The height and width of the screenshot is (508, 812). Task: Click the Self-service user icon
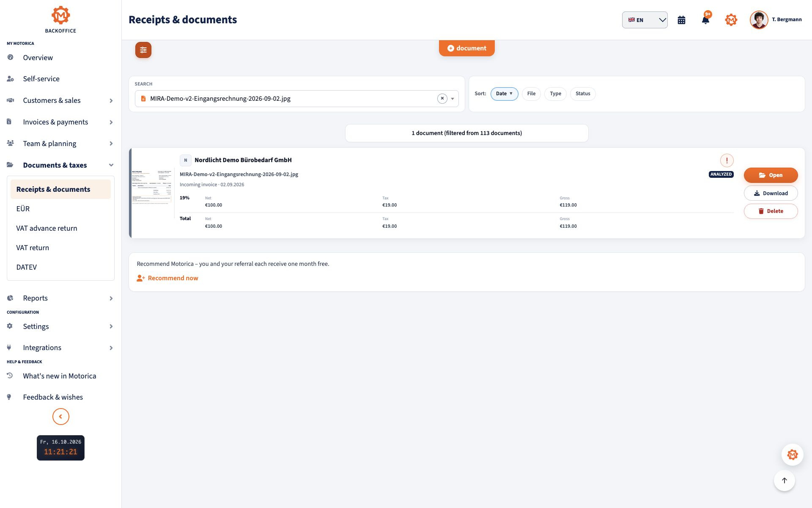(10, 79)
